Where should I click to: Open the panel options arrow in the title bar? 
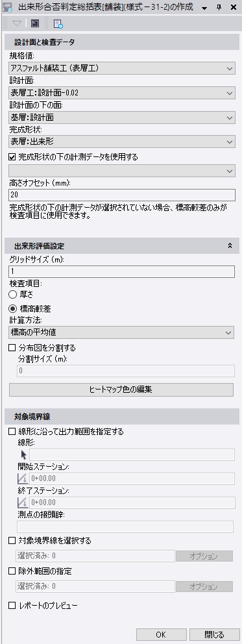[x=204, y=8]
